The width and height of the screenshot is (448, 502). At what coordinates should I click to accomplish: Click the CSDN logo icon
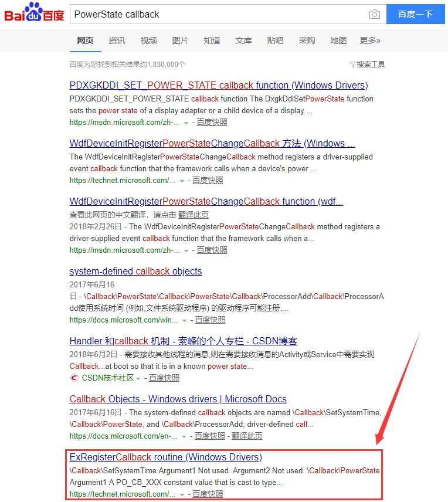click(74, 378)
